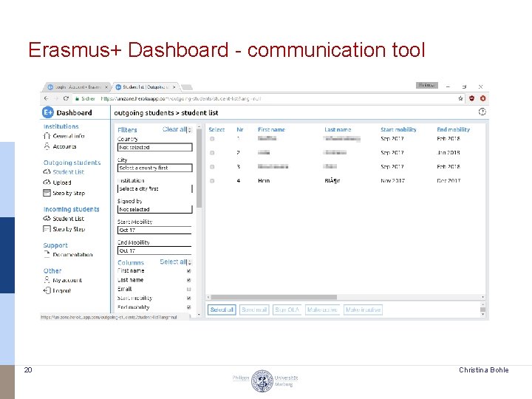Click the Select all button at bottom
The height and width of the screenshot is (399, 532).
[222, 310]
